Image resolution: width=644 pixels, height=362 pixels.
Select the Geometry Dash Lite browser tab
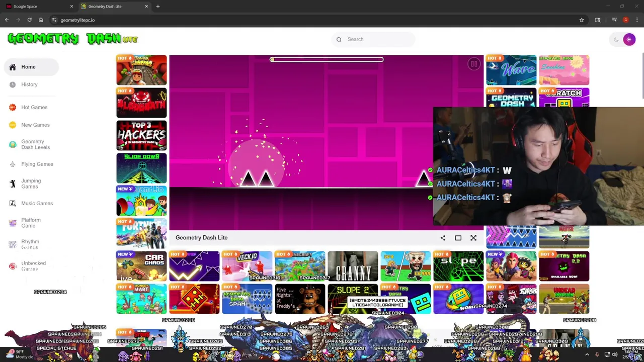[115, 7]
